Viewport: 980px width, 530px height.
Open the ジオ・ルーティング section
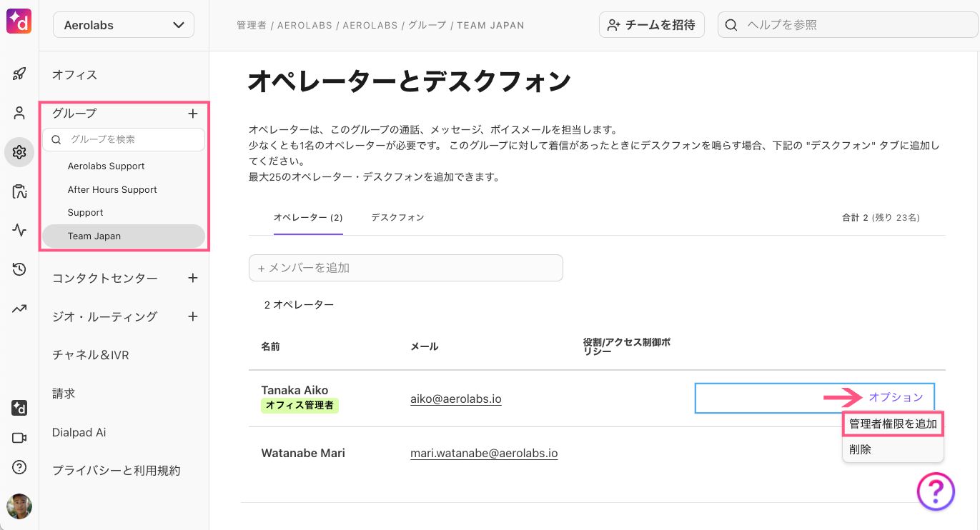(x=105, y=316)
